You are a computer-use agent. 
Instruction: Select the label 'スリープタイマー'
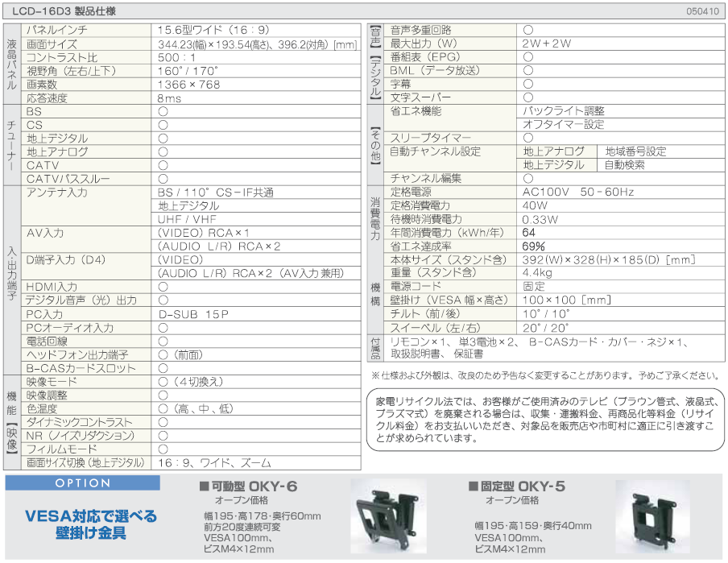point(430,138)
